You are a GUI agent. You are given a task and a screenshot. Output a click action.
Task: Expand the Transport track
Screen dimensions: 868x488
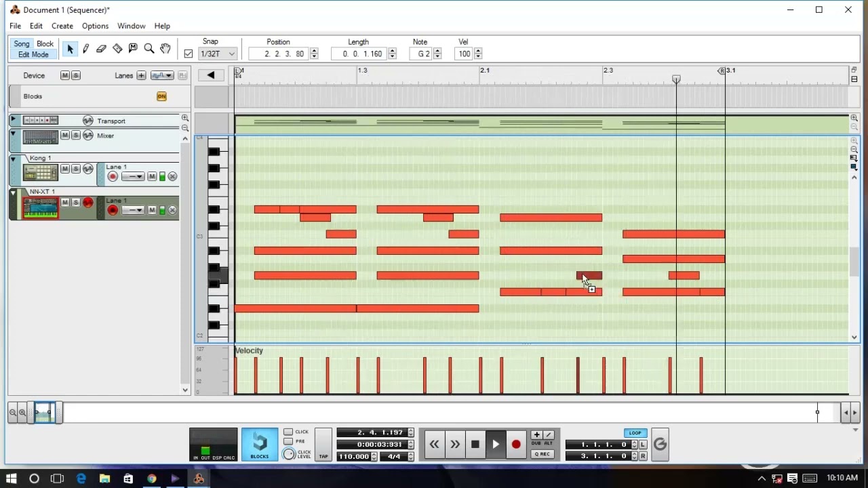coord(13,119)
